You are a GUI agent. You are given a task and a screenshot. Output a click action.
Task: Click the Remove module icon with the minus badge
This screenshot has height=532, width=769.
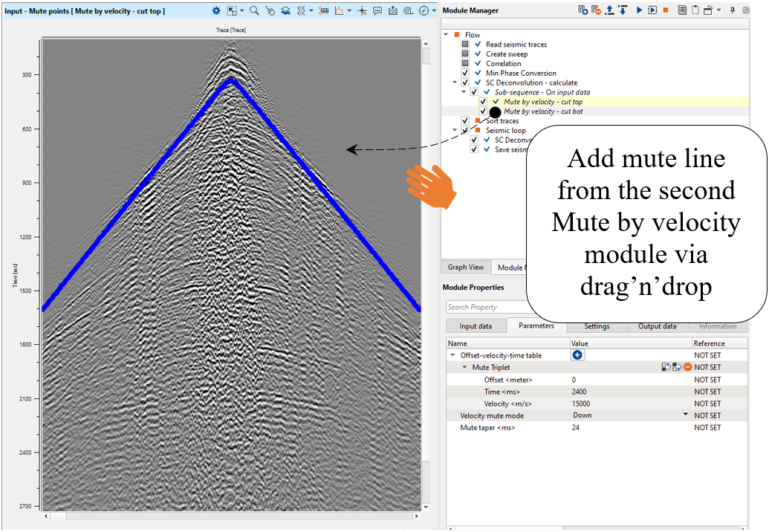point(596,10)
